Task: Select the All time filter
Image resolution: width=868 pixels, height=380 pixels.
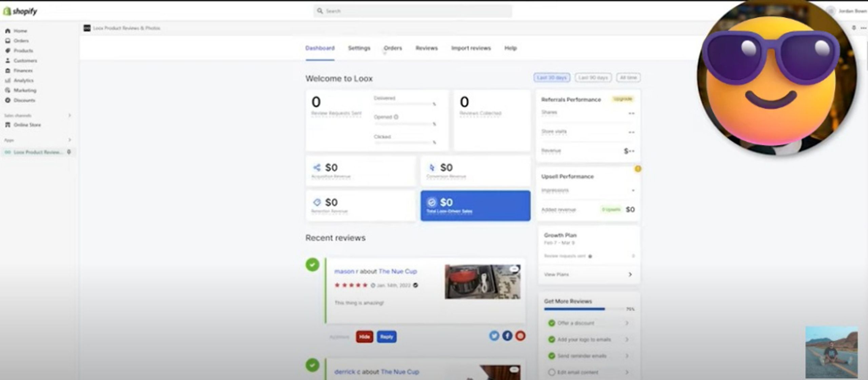Action: tap(628, 78)
